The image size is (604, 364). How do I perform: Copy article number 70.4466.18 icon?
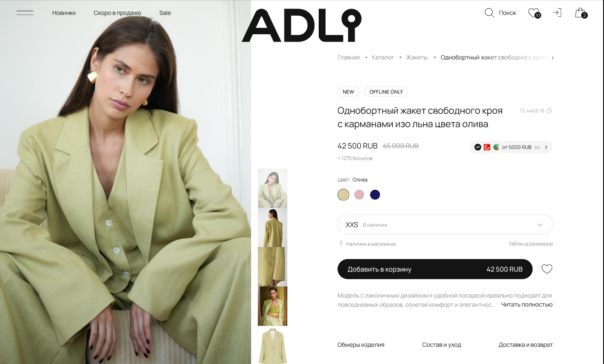549,110
